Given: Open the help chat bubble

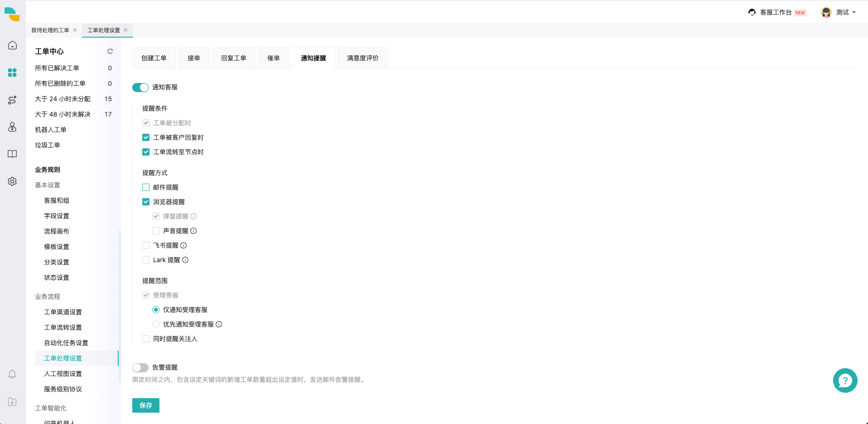Looking at the screenshot, I should pyautogui.click(x=845, y=380).
